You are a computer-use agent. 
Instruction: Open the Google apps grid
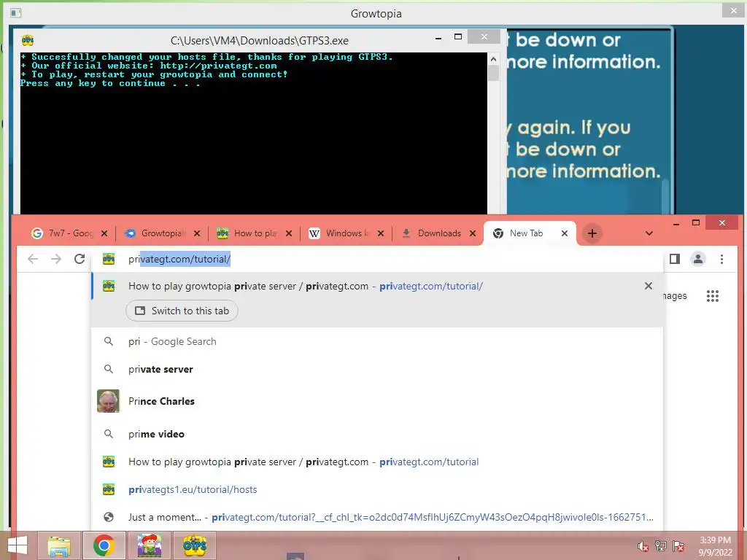pos(713,296)
